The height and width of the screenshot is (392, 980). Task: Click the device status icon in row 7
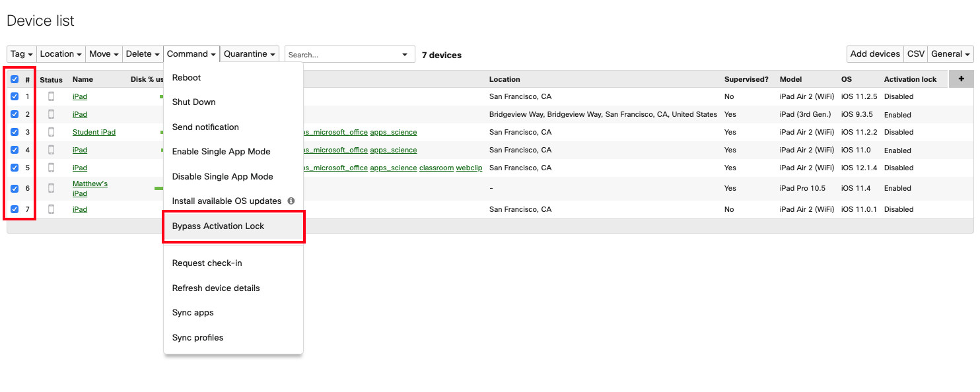pyautogui.click(x=51, y=209)
